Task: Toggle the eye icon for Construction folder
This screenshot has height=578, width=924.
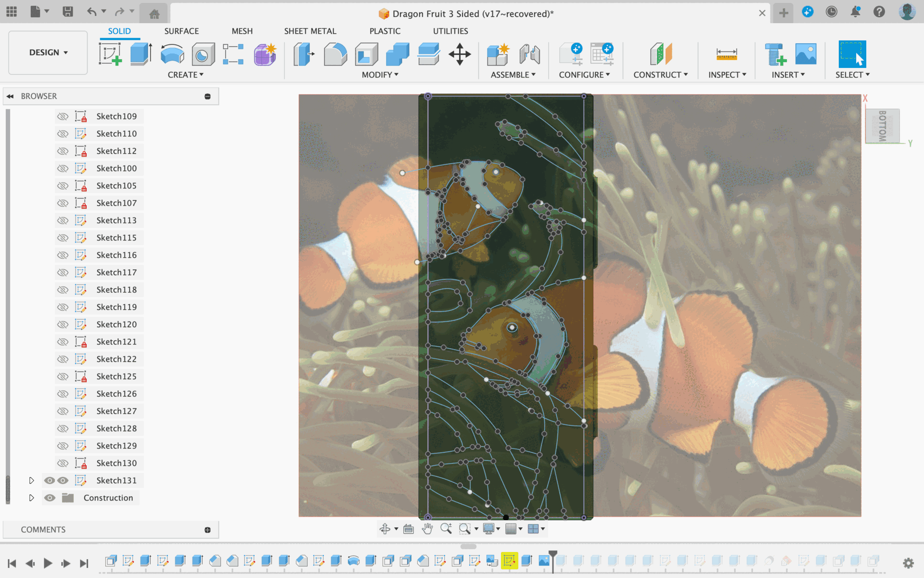Action: click(50, 498)
